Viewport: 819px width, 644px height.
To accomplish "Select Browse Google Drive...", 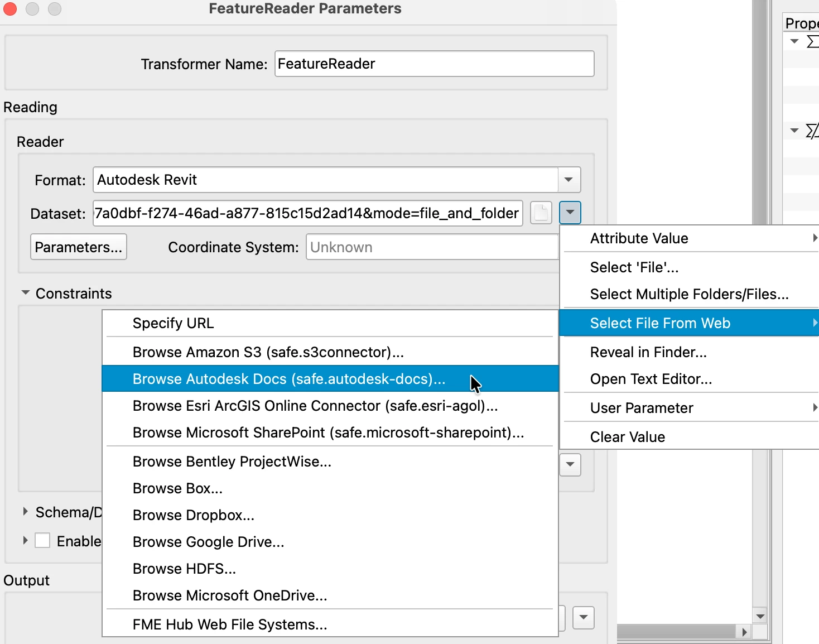I will pos(330,542).
